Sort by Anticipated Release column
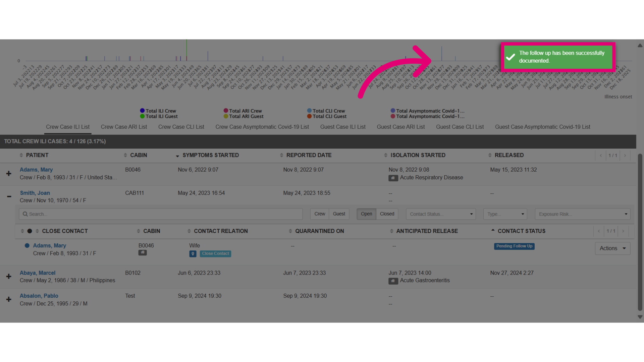The image size is (644, 362). (424, 231)
